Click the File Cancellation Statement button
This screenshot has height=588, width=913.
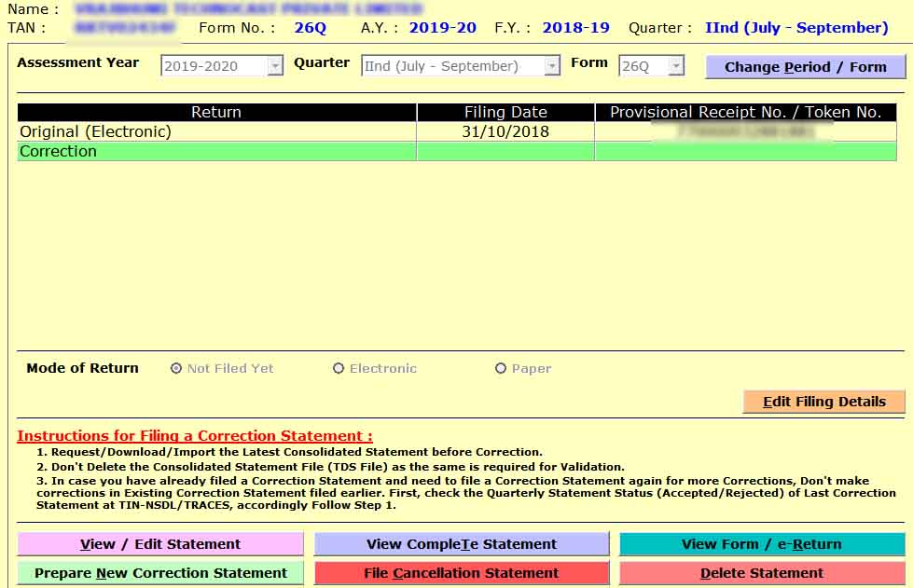(x=461, y=573)
